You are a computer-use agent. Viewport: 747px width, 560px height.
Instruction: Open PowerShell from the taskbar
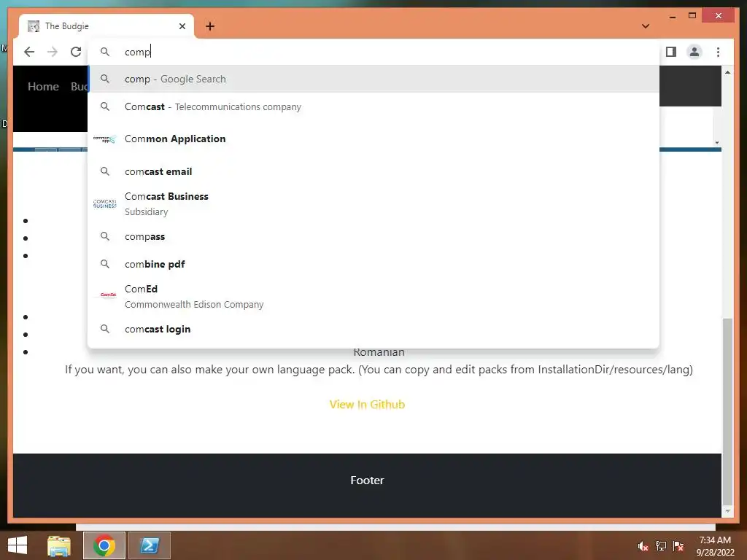(x=150, y=545)
